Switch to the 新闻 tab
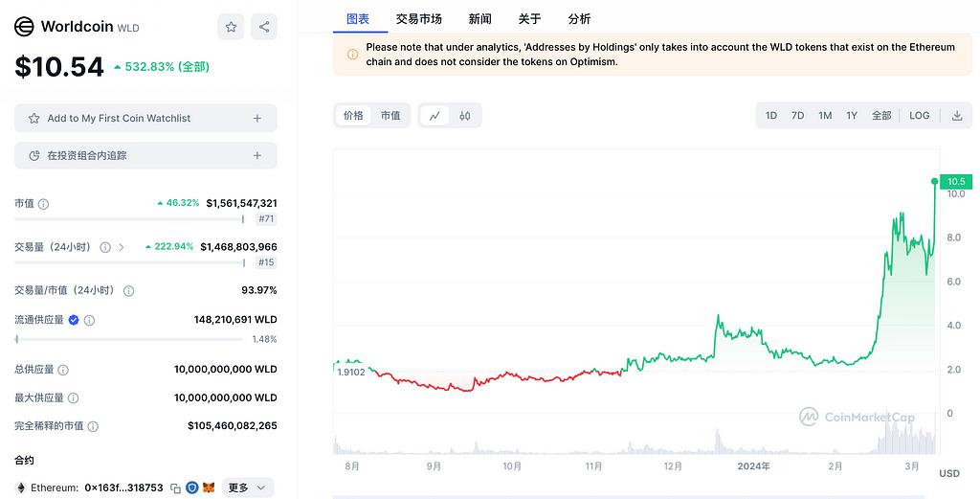Screen dimensions: 980x499 tap(480, 19)
